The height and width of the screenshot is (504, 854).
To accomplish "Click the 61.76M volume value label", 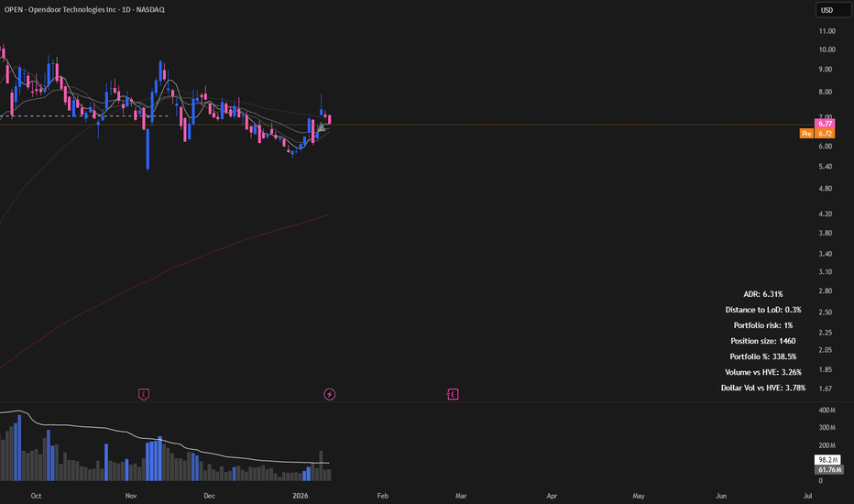I will 829,470.
